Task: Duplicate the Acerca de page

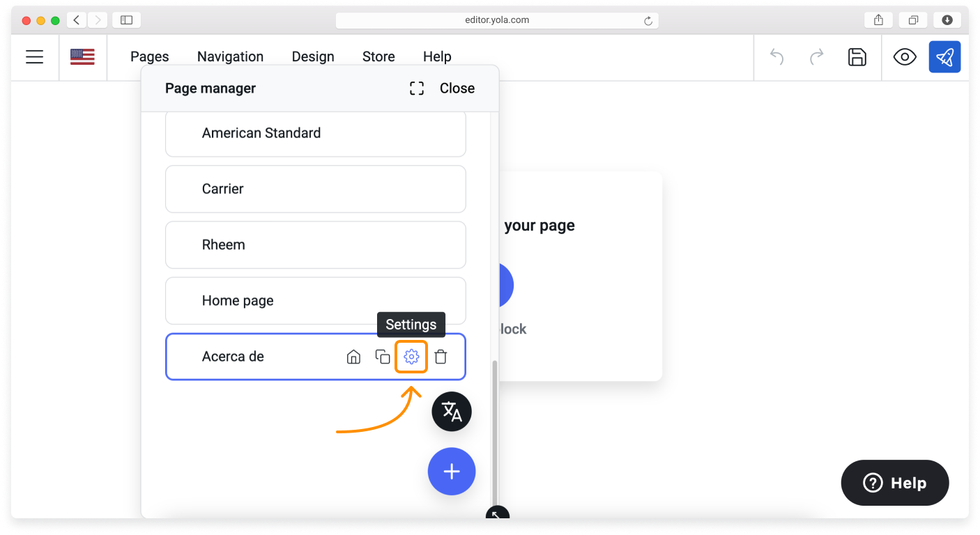Action: click(383, 357)
